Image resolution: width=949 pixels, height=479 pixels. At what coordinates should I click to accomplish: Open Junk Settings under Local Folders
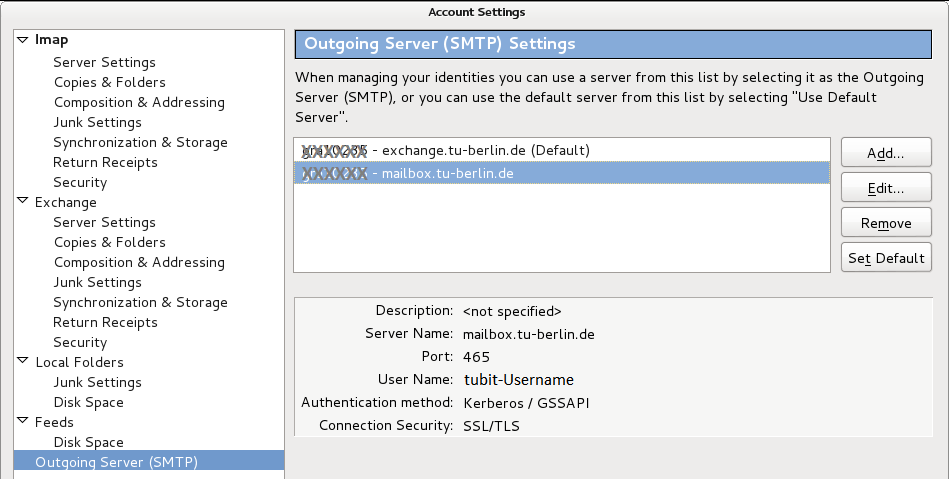97,382
